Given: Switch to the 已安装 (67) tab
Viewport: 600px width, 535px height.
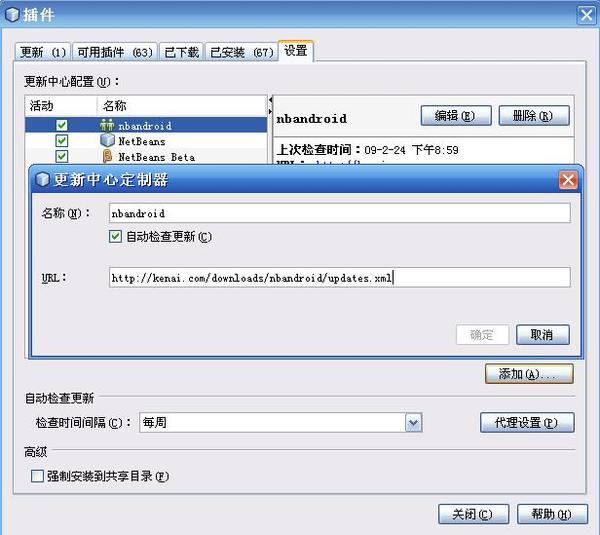Looking at the screenshot, I should point(241,52).
